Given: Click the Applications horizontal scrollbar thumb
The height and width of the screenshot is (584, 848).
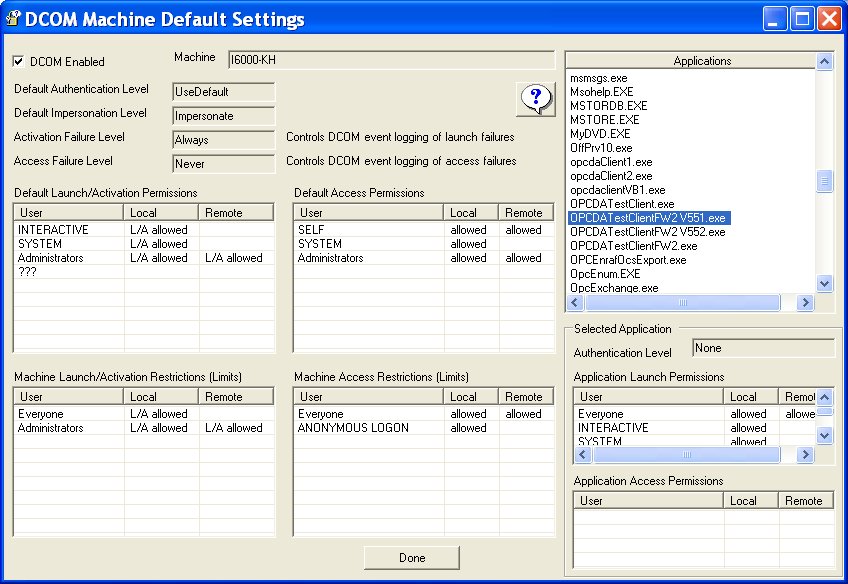Looking at the screenshot, I should 683,302.
